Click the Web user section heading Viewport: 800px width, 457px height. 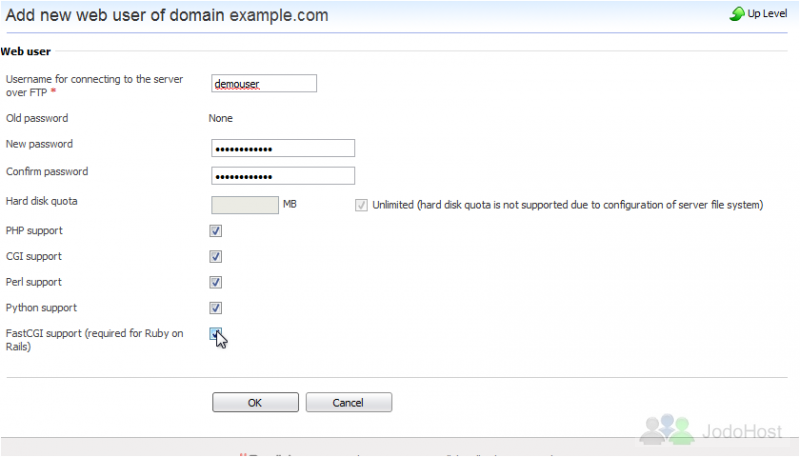click(x=26, y=52)
